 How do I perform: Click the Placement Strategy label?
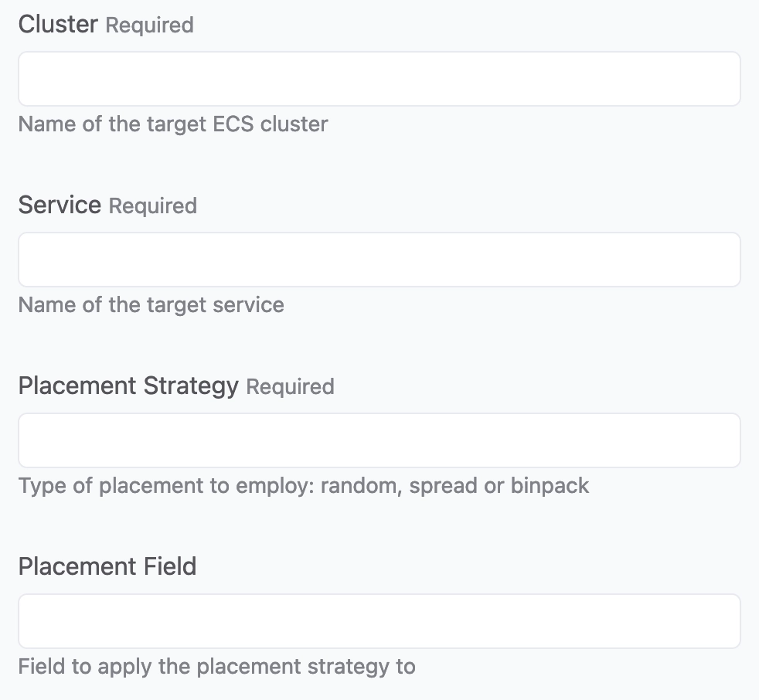click(x=128, y=386)
